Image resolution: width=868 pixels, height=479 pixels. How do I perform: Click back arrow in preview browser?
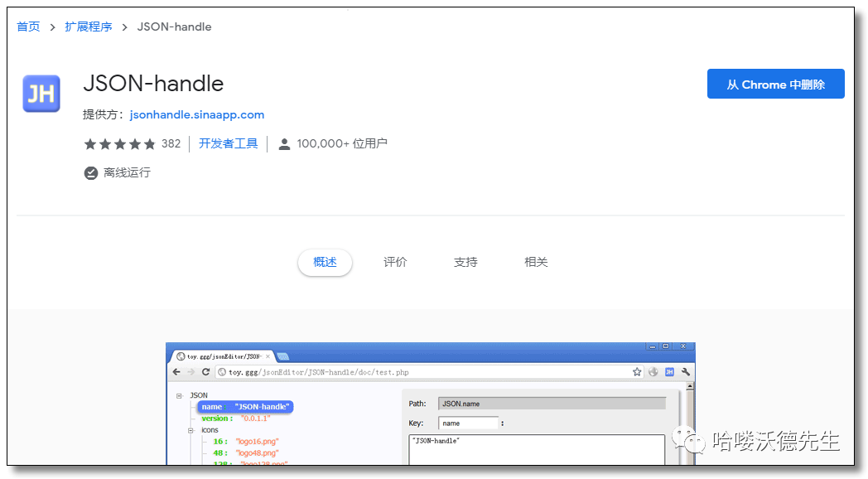(x=176, y=371)
